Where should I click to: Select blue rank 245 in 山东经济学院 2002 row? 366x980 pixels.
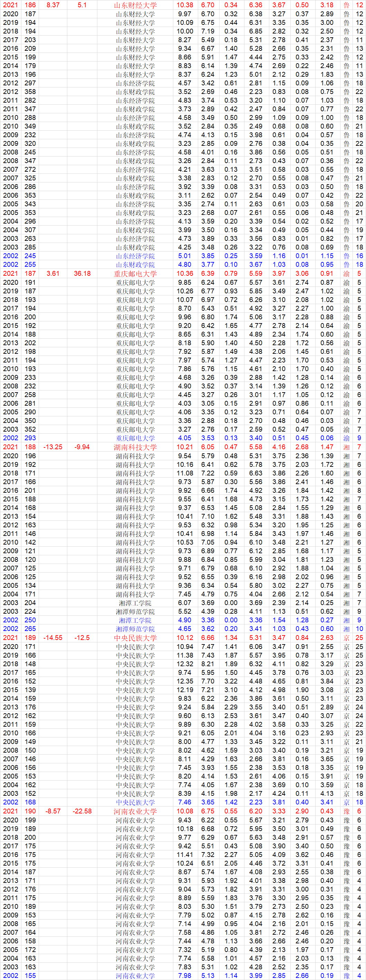[30, 256]
